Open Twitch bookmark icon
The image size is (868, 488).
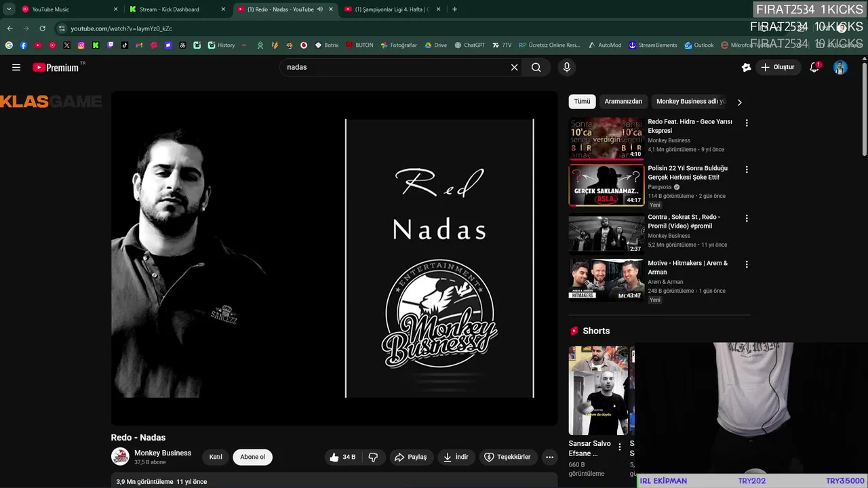click(111, 45)
